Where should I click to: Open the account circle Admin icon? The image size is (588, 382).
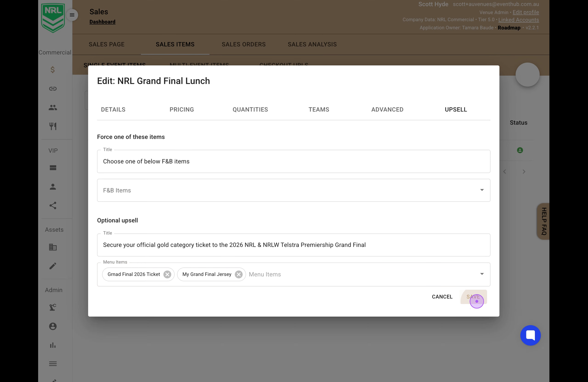coord(53,326)
